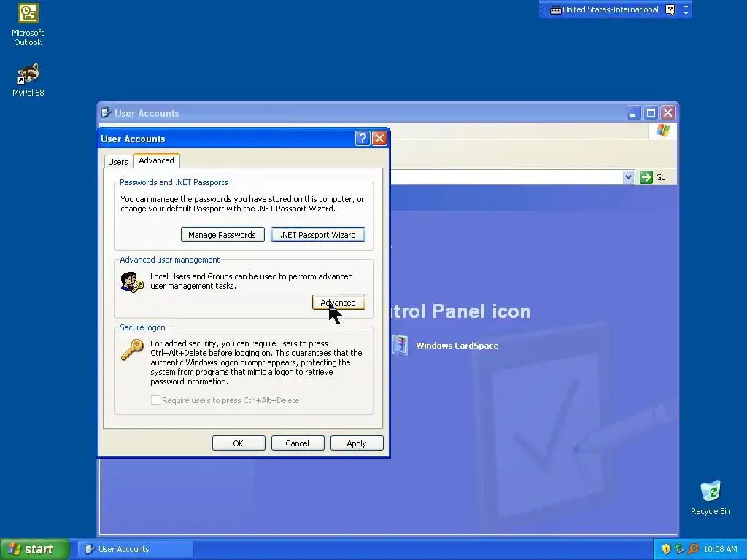Click the language bar keyboard icon

pos(555,10)
